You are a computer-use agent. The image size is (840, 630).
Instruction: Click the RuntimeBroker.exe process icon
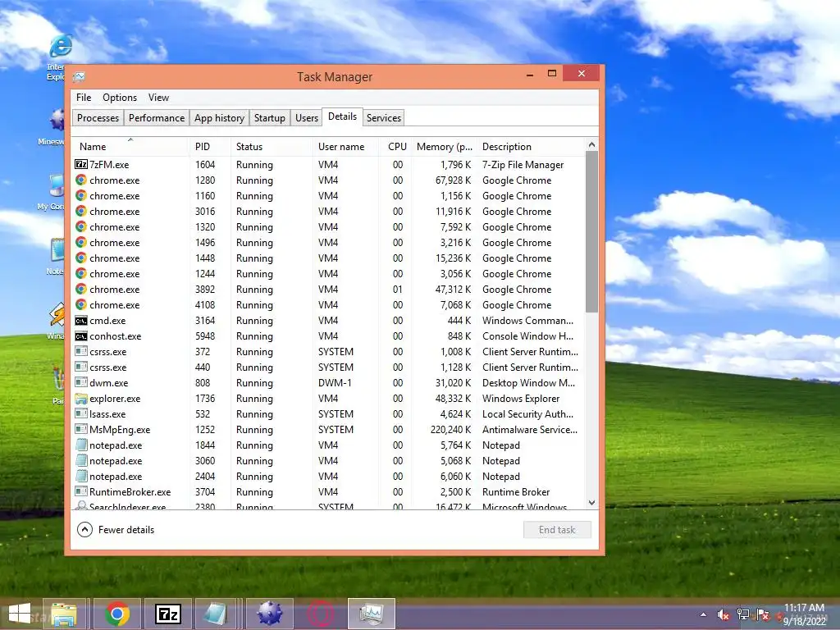81,491
